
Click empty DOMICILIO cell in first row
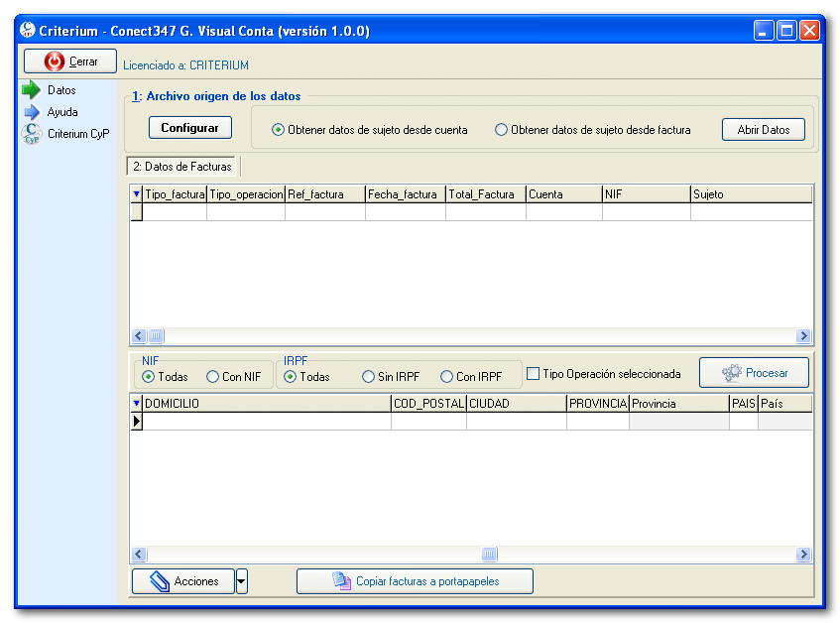coord(267,422)
